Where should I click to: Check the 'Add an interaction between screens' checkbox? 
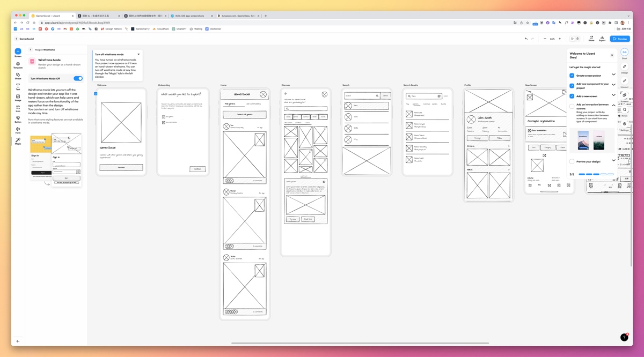coord(572,106)
